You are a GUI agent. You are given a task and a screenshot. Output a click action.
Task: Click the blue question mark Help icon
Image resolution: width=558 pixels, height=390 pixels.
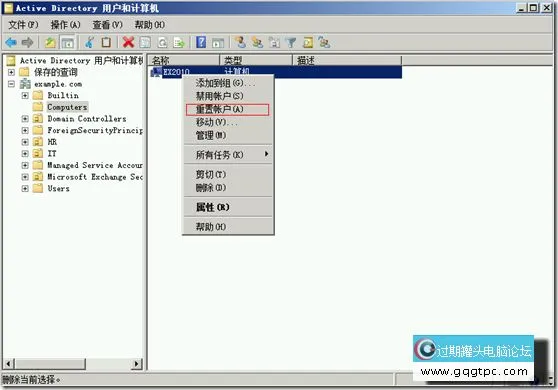coord(201,42)
